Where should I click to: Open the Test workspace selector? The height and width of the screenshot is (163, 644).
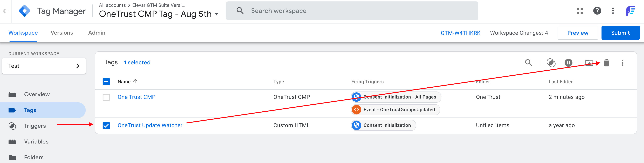pyautogui.click(x=44, y=66)
